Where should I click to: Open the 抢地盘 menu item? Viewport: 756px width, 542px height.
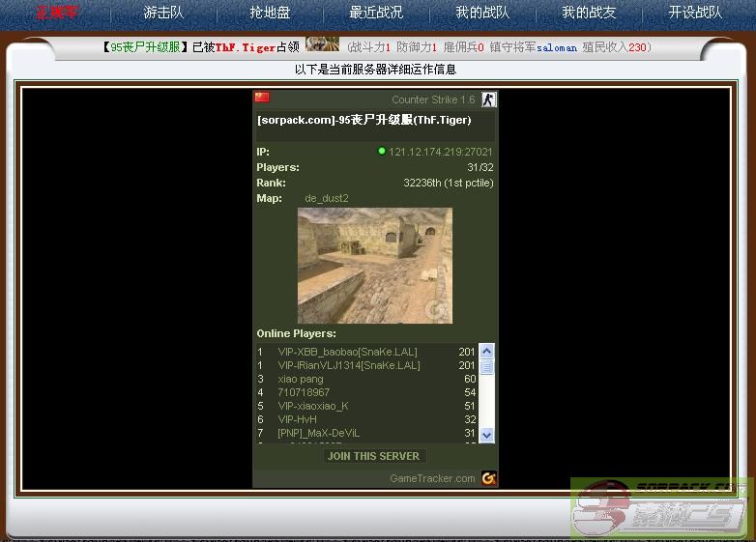(270, 13)
